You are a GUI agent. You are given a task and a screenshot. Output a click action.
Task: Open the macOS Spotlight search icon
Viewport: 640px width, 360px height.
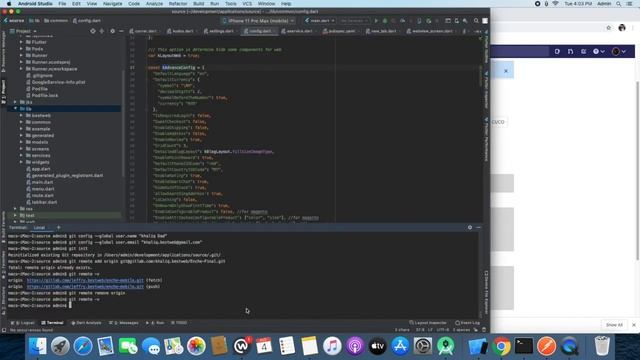619,4
